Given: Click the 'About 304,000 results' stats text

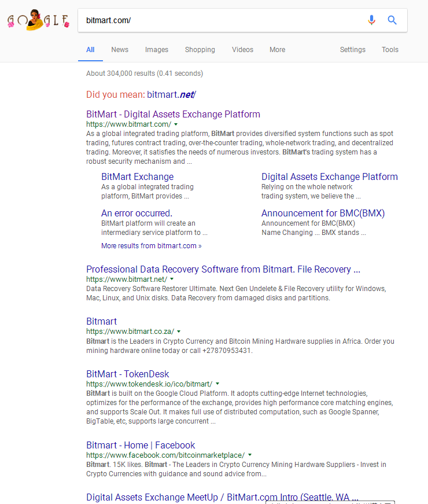Looking at the screenshot, I should point(144,73).
